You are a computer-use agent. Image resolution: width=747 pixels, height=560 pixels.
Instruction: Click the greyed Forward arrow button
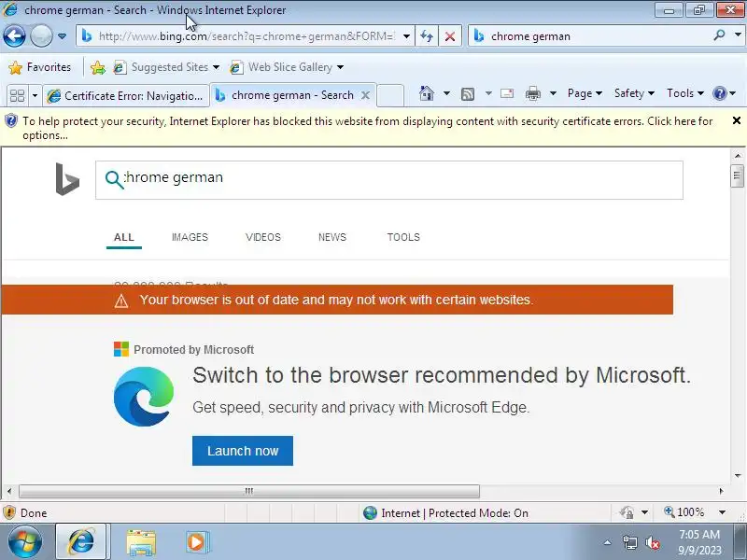point(41,35)
